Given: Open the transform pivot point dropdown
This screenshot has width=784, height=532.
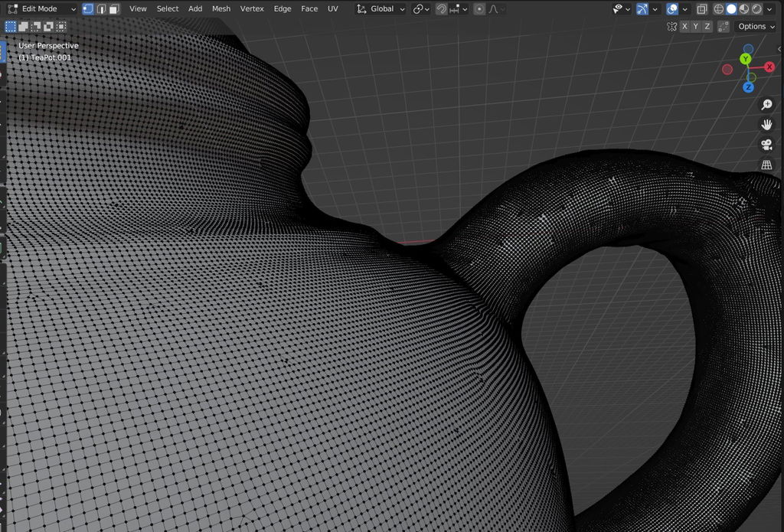Looking at the screenshot, I should 421,9.
